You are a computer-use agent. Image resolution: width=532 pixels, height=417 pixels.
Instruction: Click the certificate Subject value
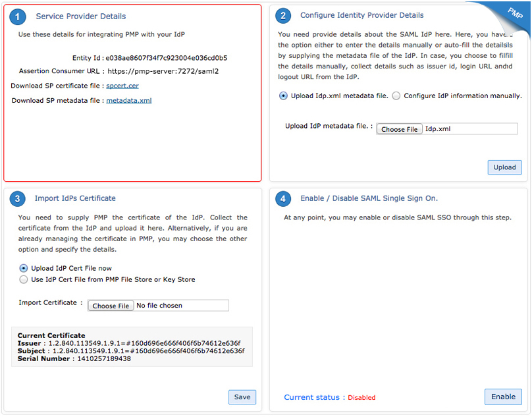pos(148,351)
